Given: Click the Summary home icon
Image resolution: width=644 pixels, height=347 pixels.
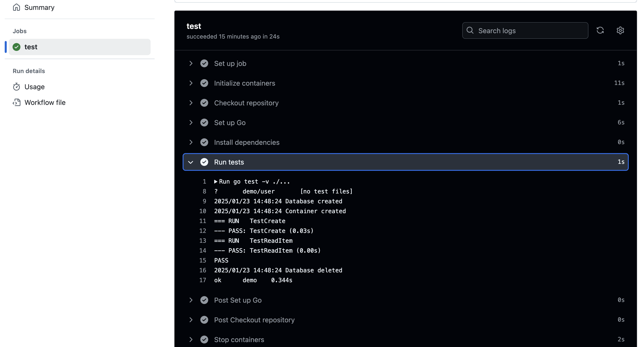Looking at the screenshot, I should tap(17, 7).
